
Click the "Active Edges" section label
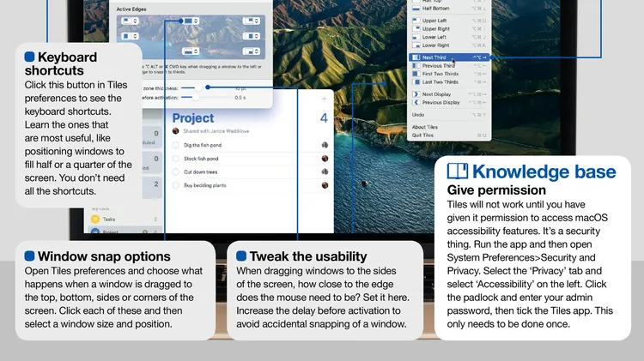point(131,9)
